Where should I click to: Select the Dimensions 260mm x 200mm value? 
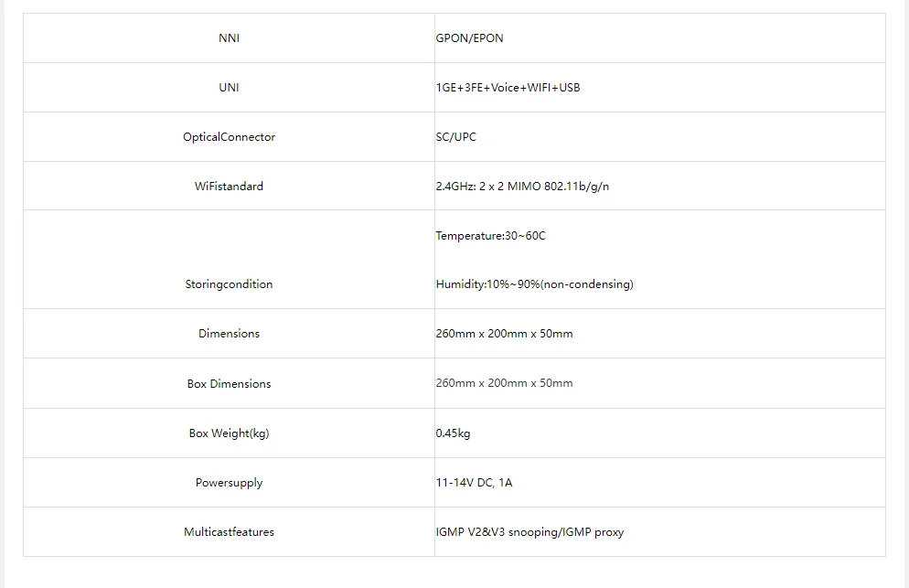505,334
